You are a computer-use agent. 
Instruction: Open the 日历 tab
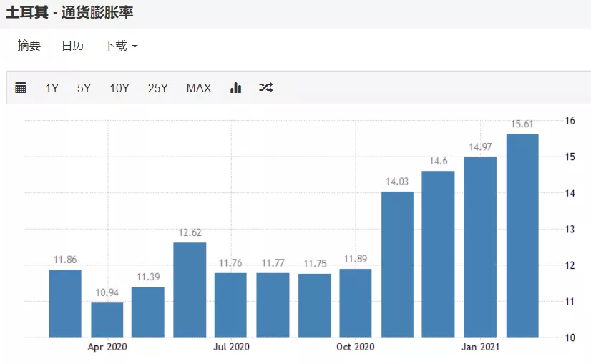click(x=73, y=46)
